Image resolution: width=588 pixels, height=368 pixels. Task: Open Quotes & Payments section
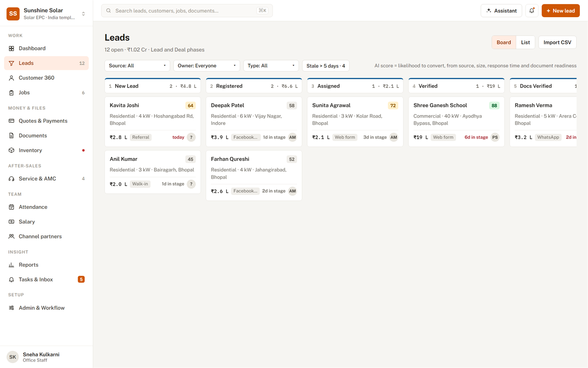[46, 121]
